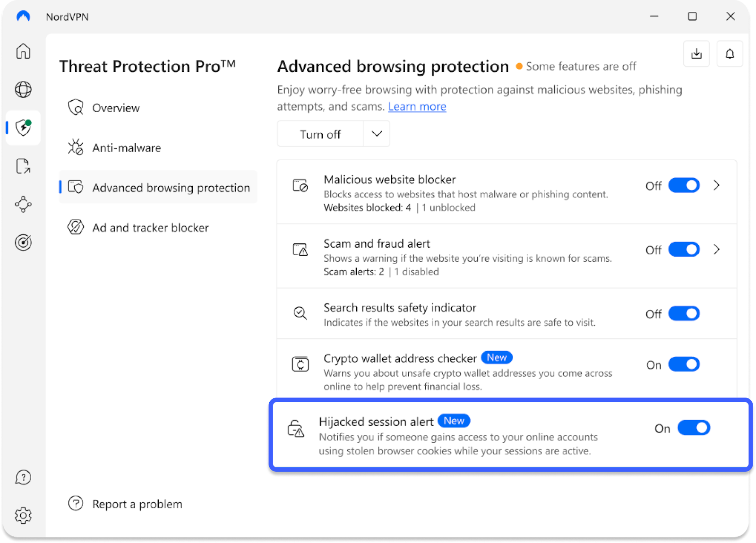
Task: Expand Malicious website blocker details chevron
Action: point(716,185)
